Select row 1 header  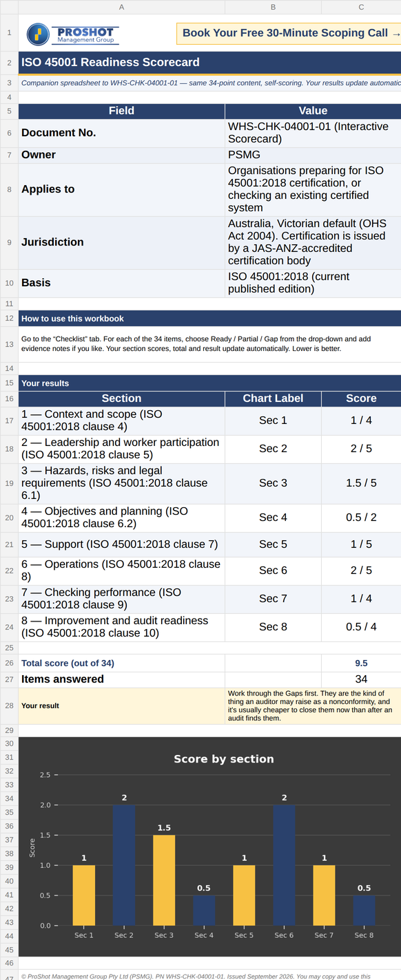coord(9,32)
